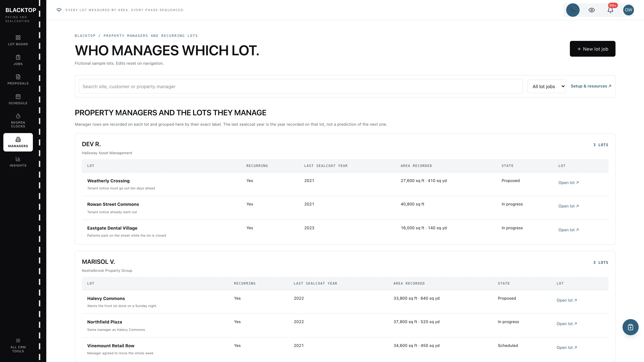Click the Scheduled state for Vinemount
This screenshot has width=644, height=362.
pos(508,346)
